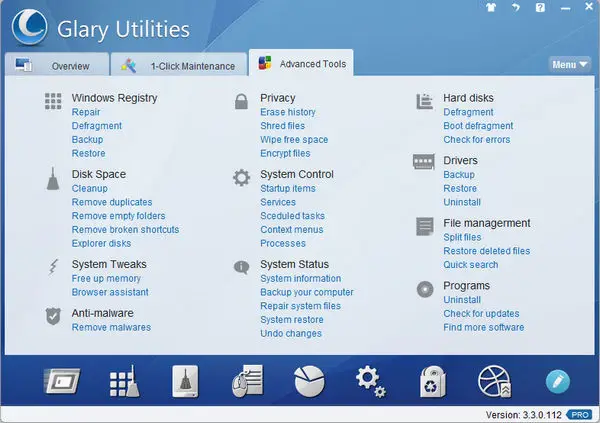600x423 pixels.
Task: Open Remove broken shortcuts
Action: pyautogui.click(x=126, y=230)
